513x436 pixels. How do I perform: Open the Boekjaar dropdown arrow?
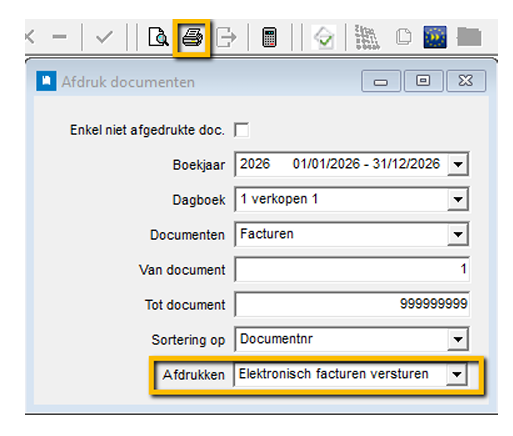[x=458, y=164]
